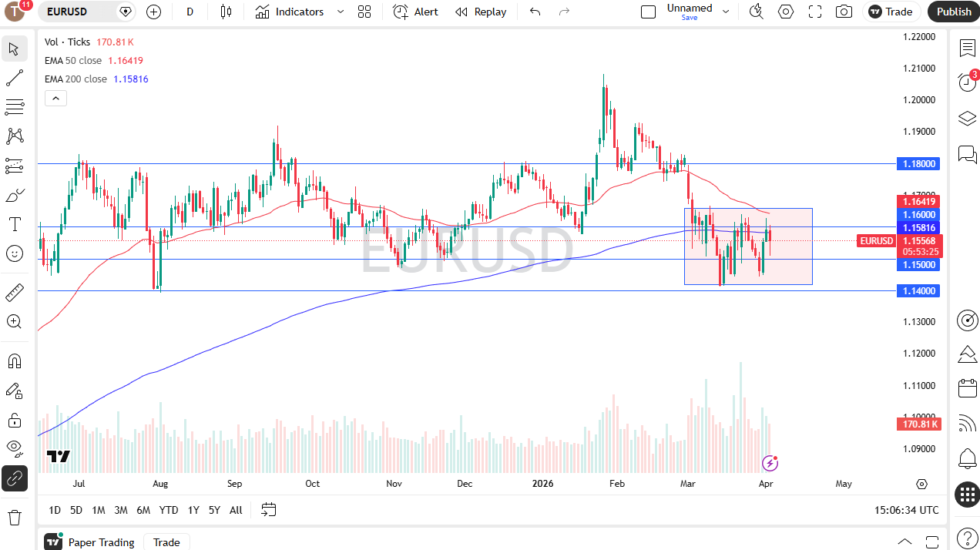
Task: Open the Indicators dropdown arrow
Action: (339, 12)
